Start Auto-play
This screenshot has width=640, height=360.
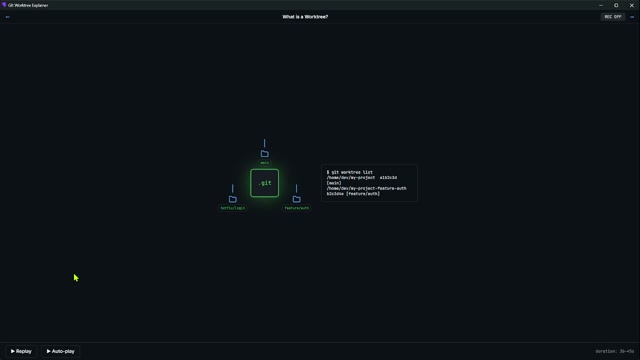pos(60,351)
